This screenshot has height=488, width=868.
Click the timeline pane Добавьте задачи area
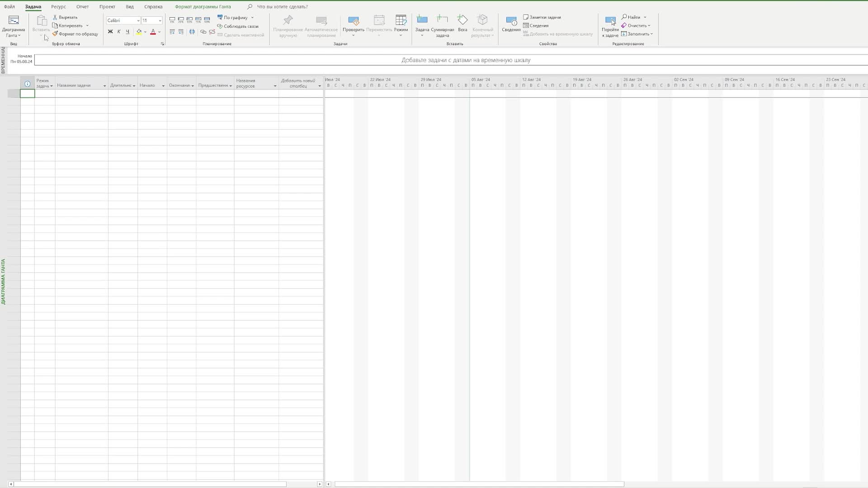466,60
